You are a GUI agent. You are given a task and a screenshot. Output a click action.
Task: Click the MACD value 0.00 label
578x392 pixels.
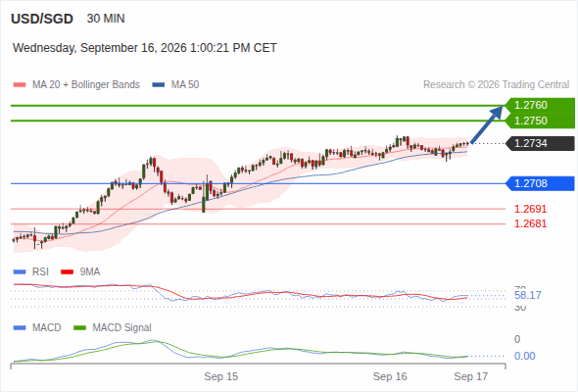coord(525,356)
